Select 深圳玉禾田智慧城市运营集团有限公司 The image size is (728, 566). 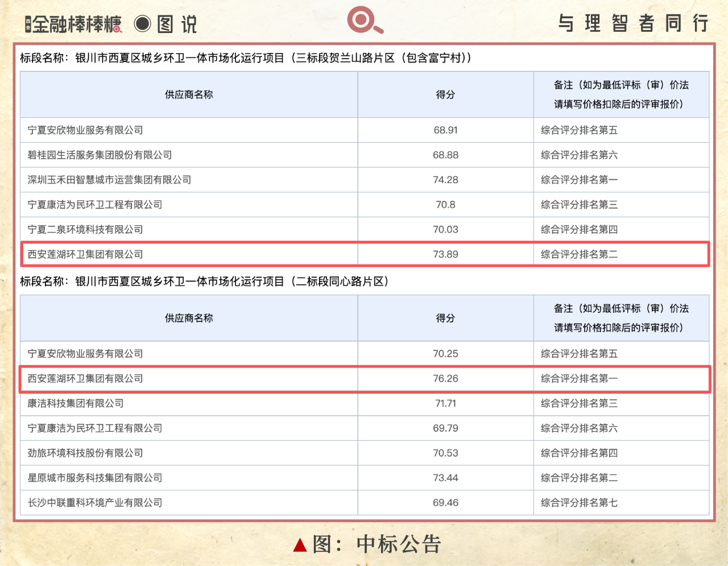(109, 180)
